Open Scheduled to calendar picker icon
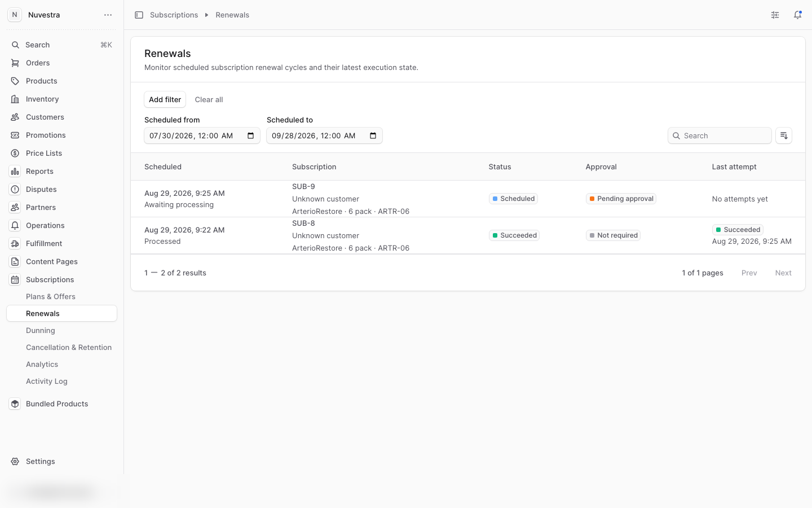This screenshot has height=508, width=812. coord(373,135)
